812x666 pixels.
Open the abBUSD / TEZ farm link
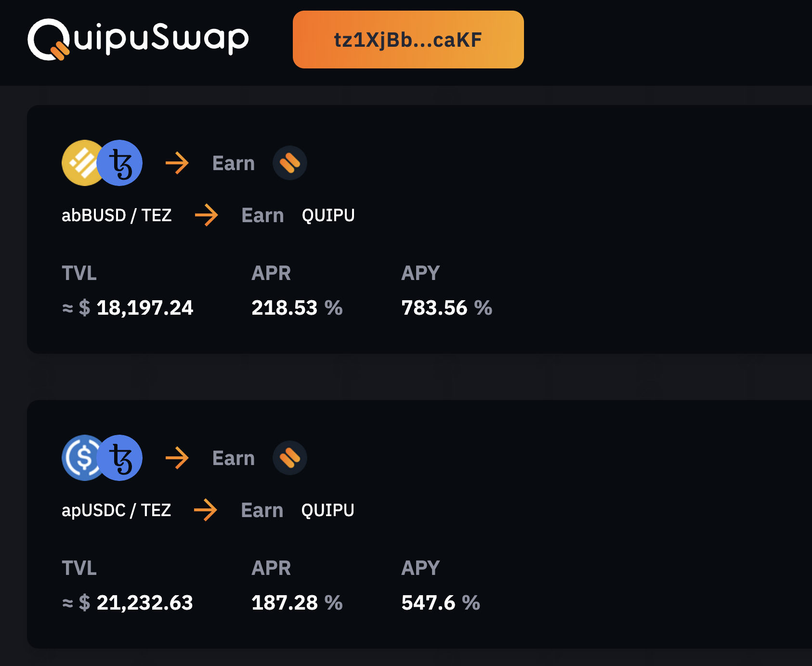[117, 215]
